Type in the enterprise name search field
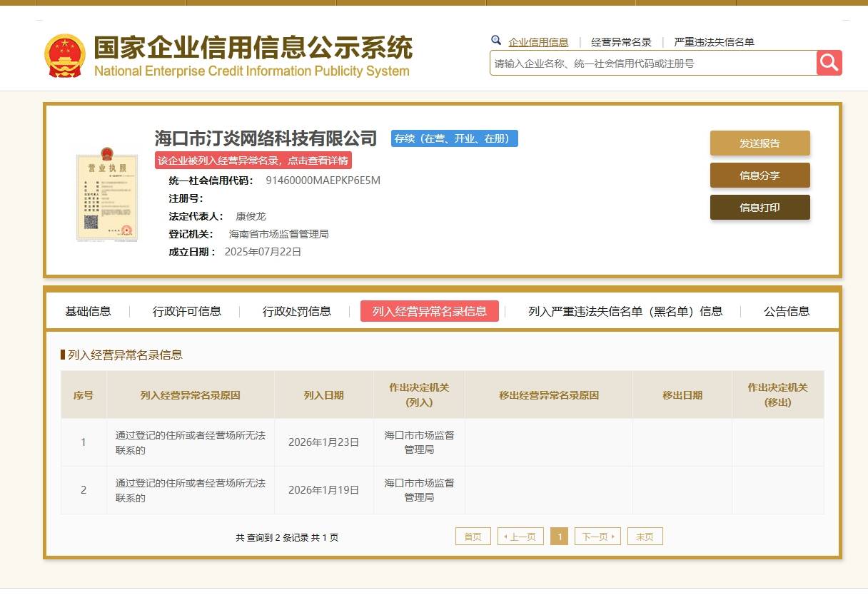This screenshot has height=605, width=868. pos(652,63)
